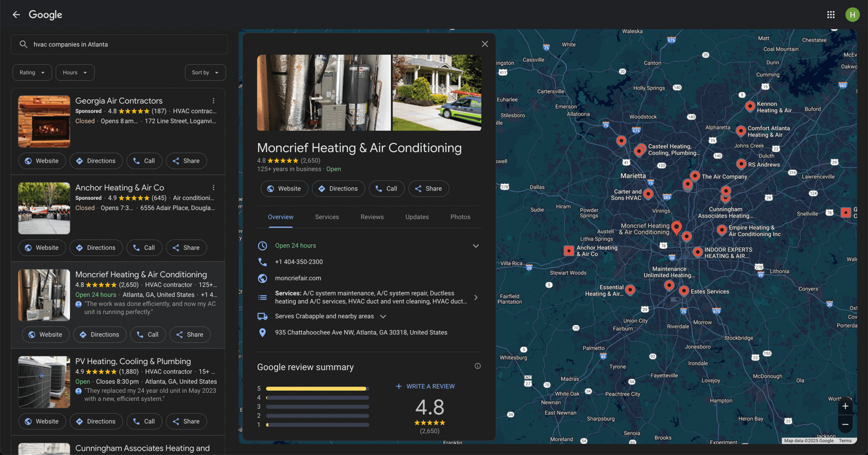The image size is (868, 455).
Task: Click the phone number +1 404-350-2300
Action: pyautogui.click(x=299, y=262)
